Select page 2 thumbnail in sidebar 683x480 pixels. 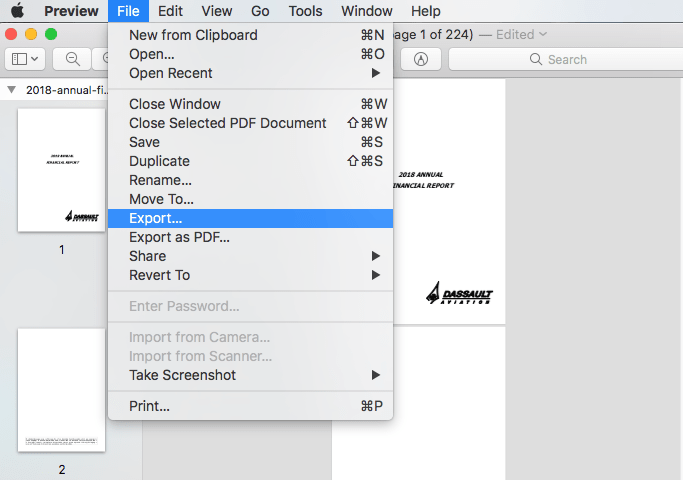click(x=61, y=390)
